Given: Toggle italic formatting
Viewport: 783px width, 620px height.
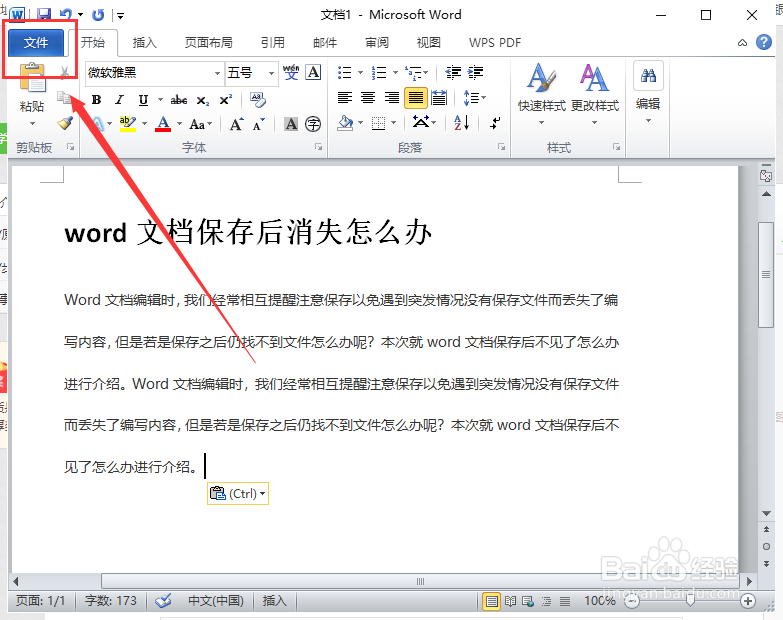Looking at the screenshot, I should pos(119,100).
